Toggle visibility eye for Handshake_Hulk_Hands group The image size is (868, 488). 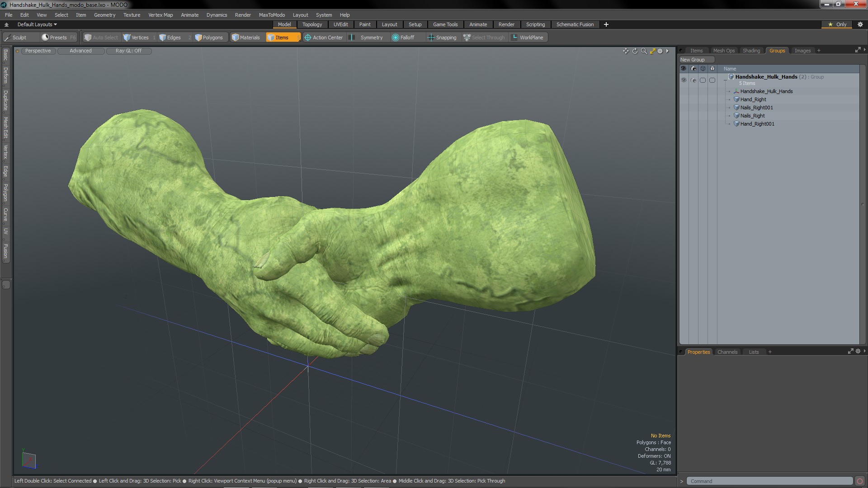pos(684,80)
